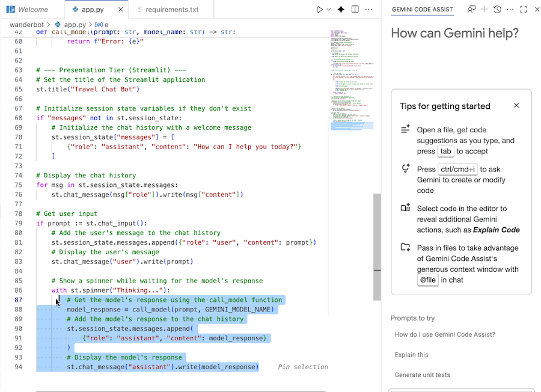Open Gemini panel overflow ellipsis menu
541x392 pixels.
[510, 9]
